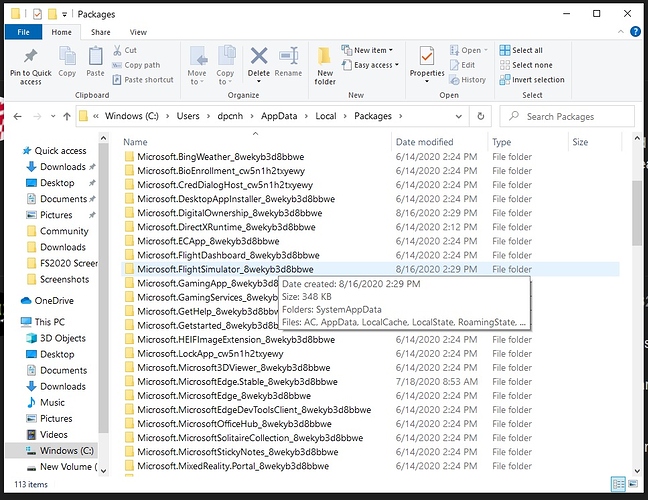Switch to Large icons view layout
This screenshot has height=500, width=648.
[x=633, y=484]
